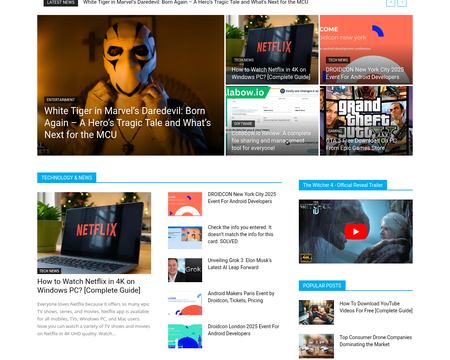The width and height of the screenshot is (450, 360).
Task: Click the Grok 3 article thumbnail
Action: coord(185,270)
